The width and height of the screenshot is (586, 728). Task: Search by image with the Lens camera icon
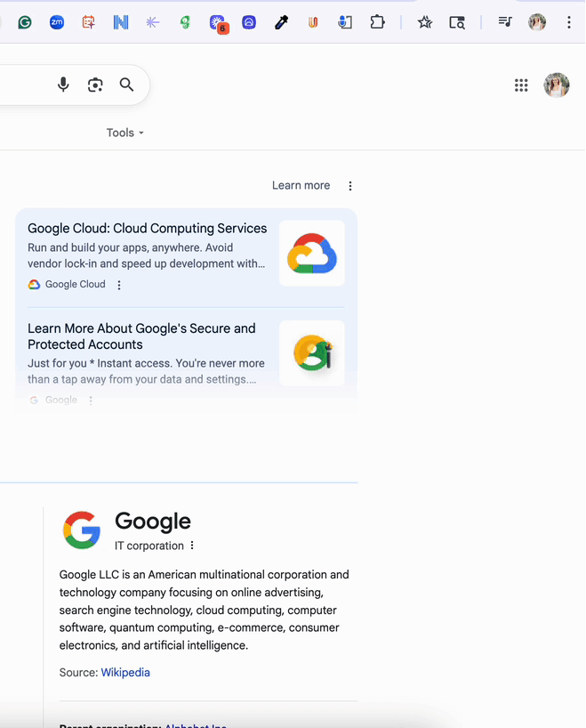click(95, 85)
